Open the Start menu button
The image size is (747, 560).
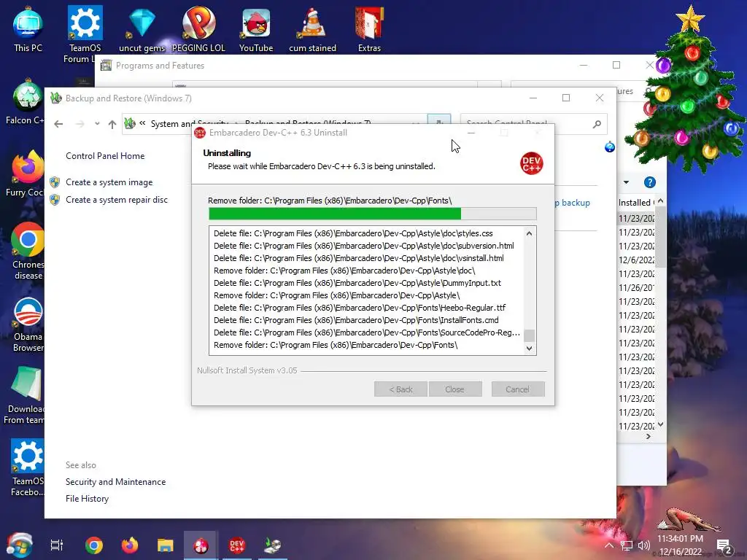click(x=19, y=545)
